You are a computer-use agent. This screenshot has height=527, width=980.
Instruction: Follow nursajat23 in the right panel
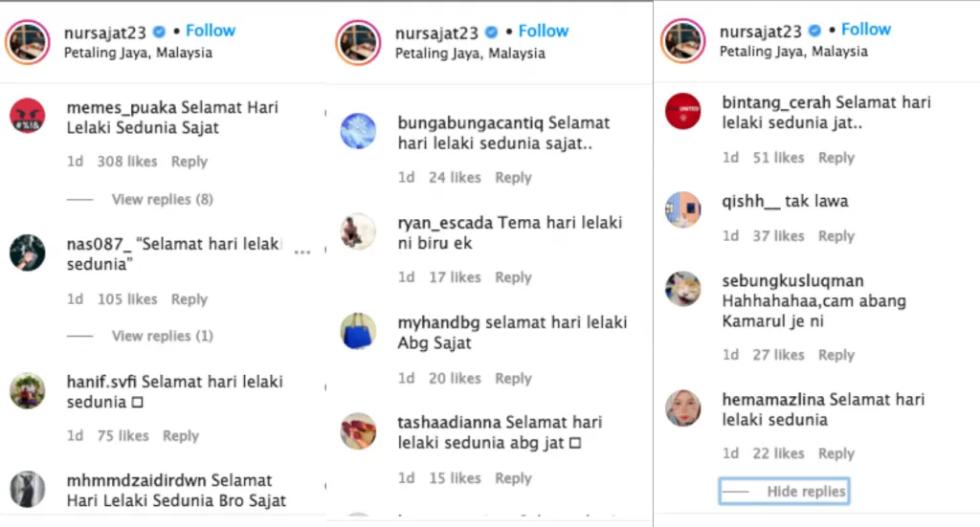click(x=865, y=30)
